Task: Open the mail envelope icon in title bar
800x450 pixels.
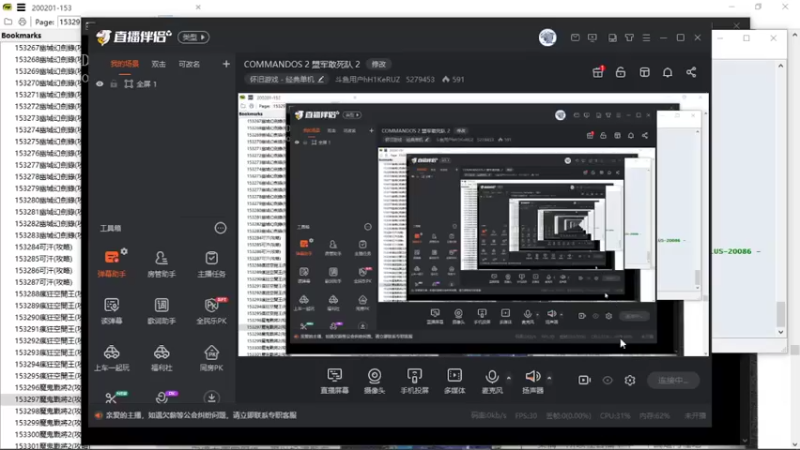Action: point(575,38)
